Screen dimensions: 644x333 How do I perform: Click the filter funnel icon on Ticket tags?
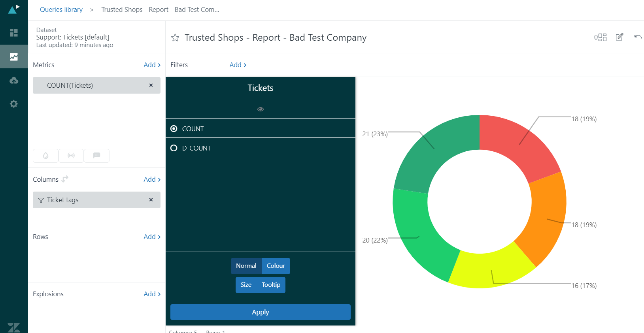tap(41, 200)
